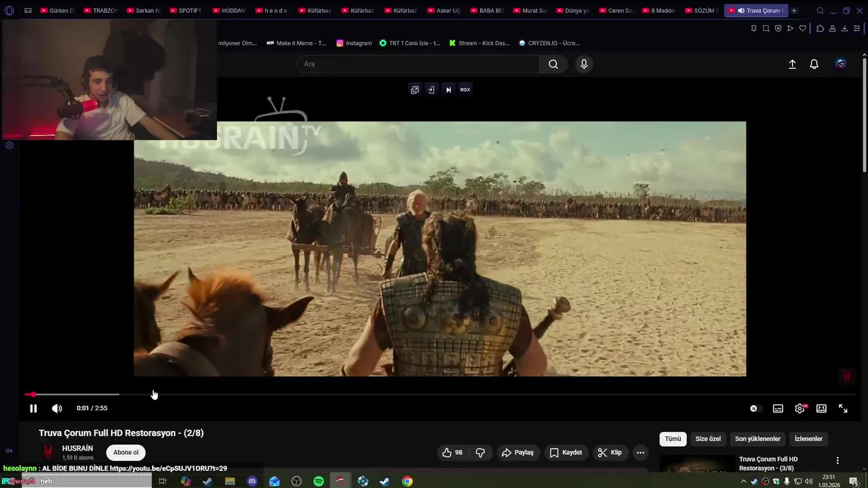Switch to the Asker Uğ browser tab
The width and height of the screenshot is (868, 488).
(x=443, y=11)
